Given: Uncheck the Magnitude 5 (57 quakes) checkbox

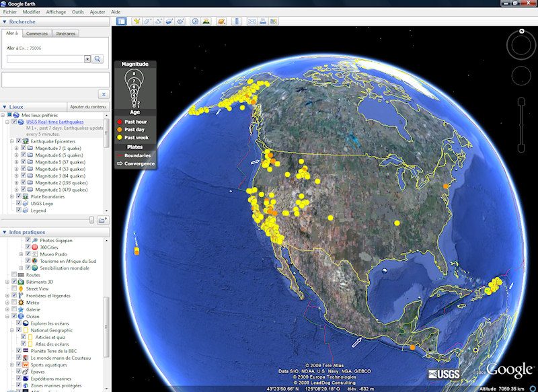Looking at the screenshot, I should tap(24, 162).
